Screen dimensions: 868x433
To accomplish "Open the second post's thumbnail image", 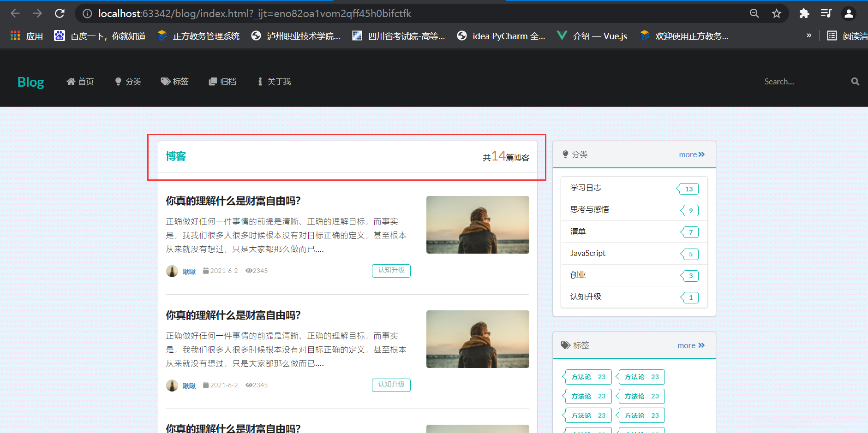I will pyautogui.click(x=478, y=339).
